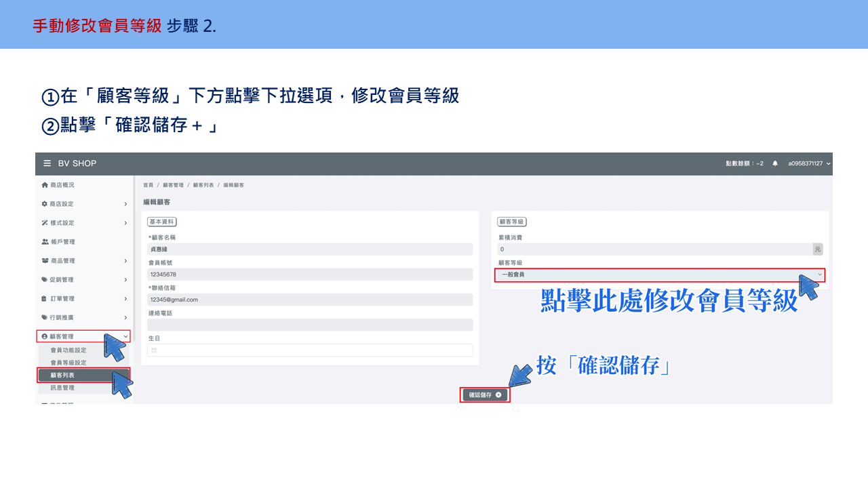Click the 累積消費 amount field
This screenshot has width=868, height=488.
[x=655, y=249]
